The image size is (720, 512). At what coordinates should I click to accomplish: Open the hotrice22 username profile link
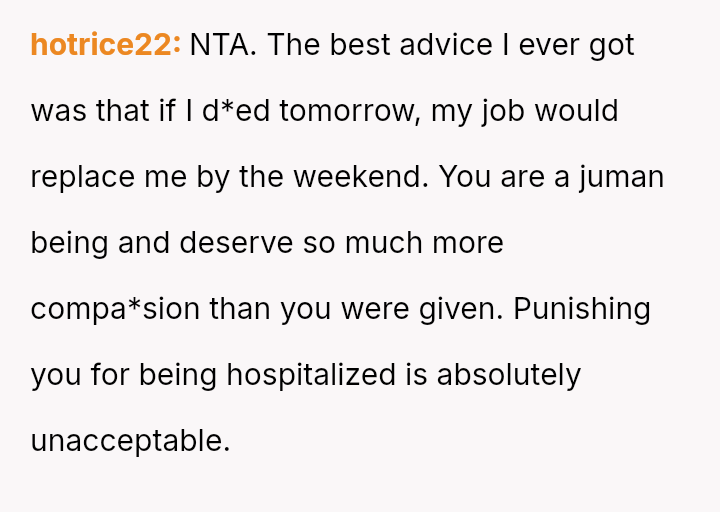tap(105, 45)
